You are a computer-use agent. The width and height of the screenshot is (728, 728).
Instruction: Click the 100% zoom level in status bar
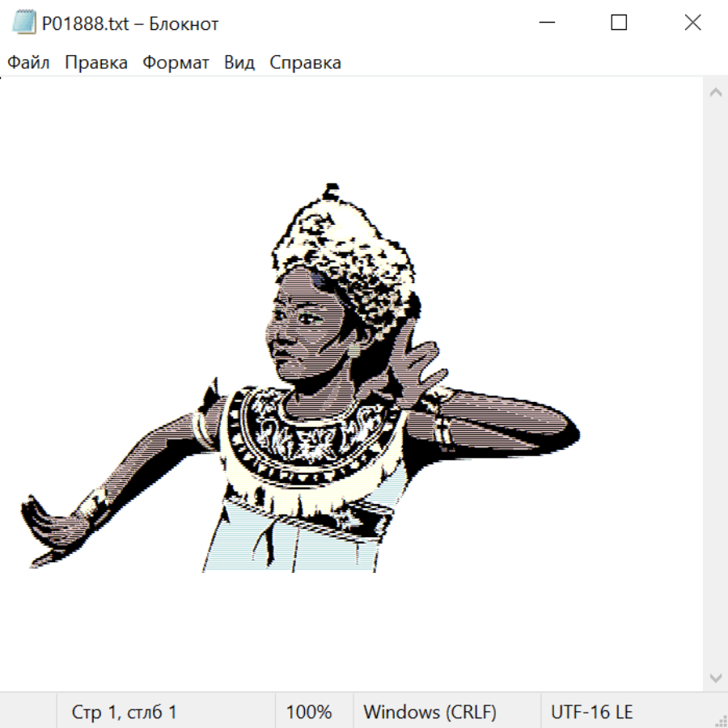coord(309,713)
